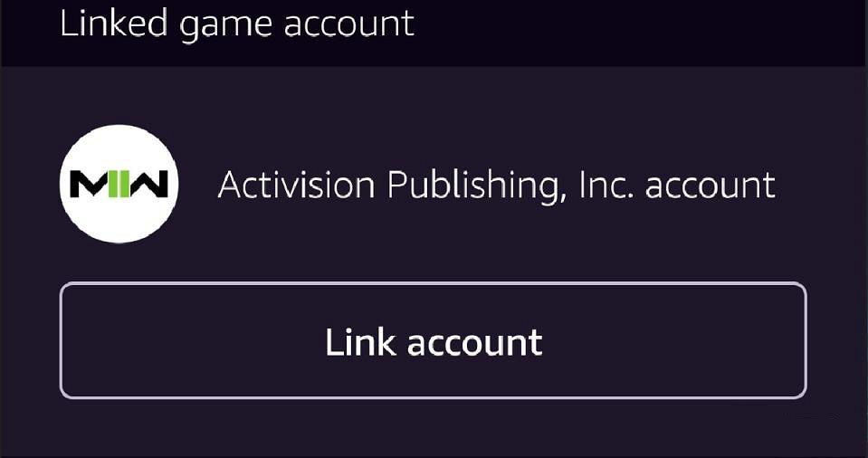Click the Linked game account heading
This screenshot has width=868, height=458.
(x=236, y=24)
